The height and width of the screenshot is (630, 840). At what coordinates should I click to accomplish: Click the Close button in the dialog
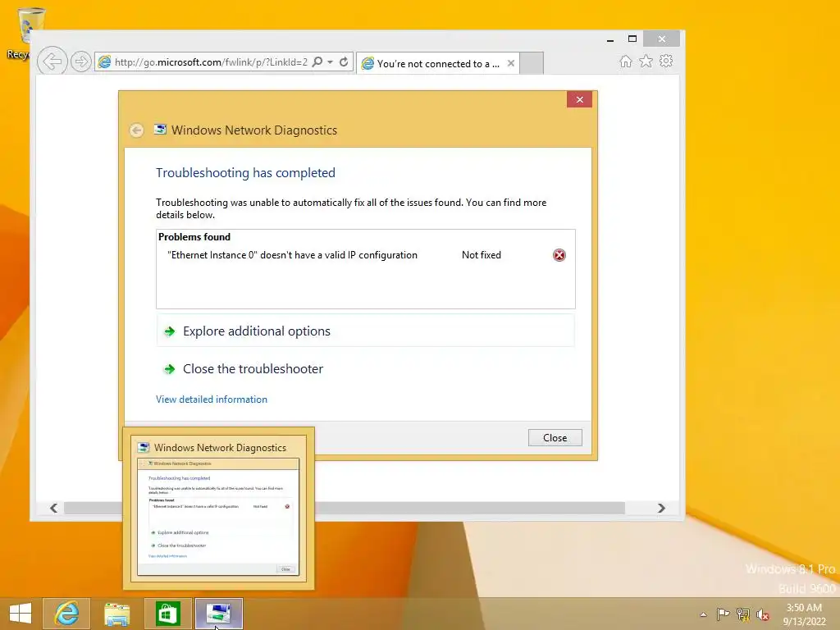coord(555,438)
